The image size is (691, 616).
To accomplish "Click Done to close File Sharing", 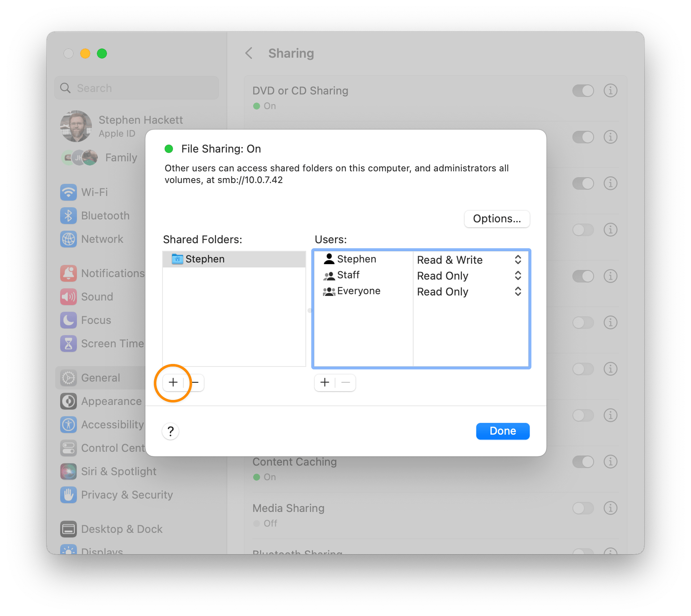I will [503, 431].
